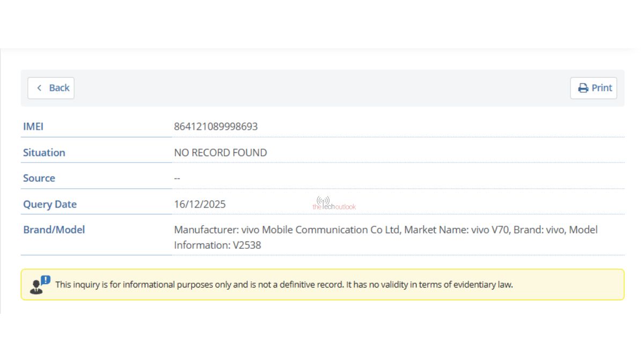644x362 pixels.
Task: Click the Tech Outlook watermark logo
Action: point(334,206)
